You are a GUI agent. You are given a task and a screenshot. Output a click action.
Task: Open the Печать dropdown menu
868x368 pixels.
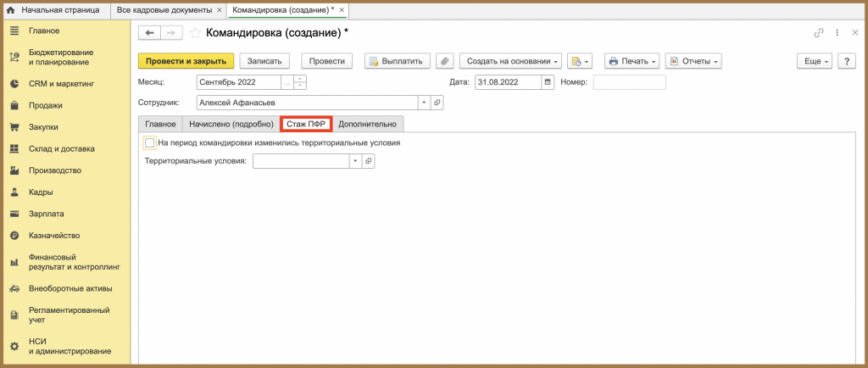(632, 61)
